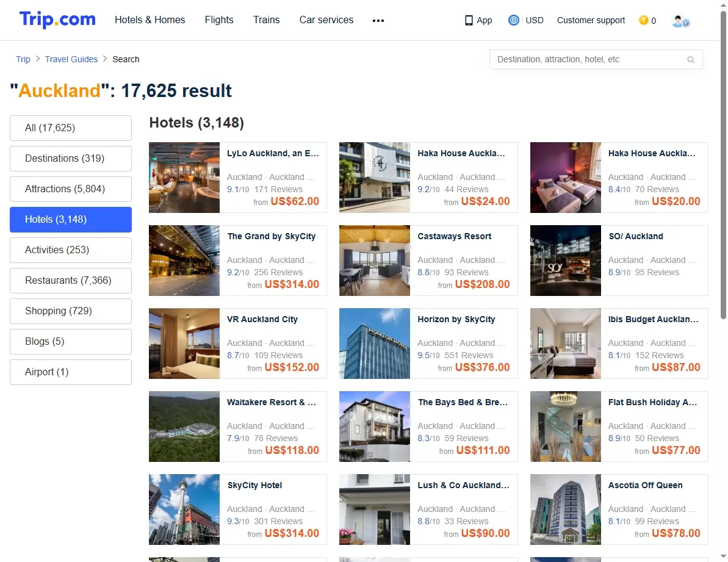728x562 pixels.
Task: Click the 551 Reviews text
Action: (x=469, y=356)
